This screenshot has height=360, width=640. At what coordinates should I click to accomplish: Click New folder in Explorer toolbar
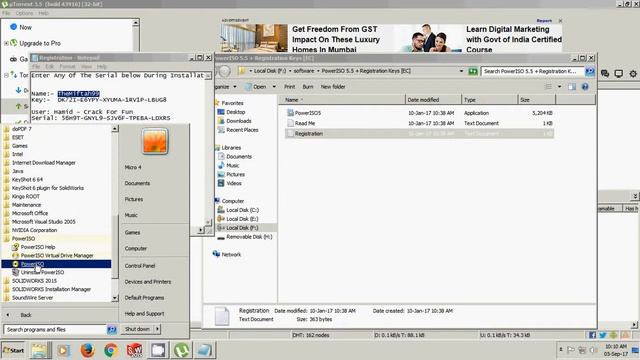pos(333,87)
